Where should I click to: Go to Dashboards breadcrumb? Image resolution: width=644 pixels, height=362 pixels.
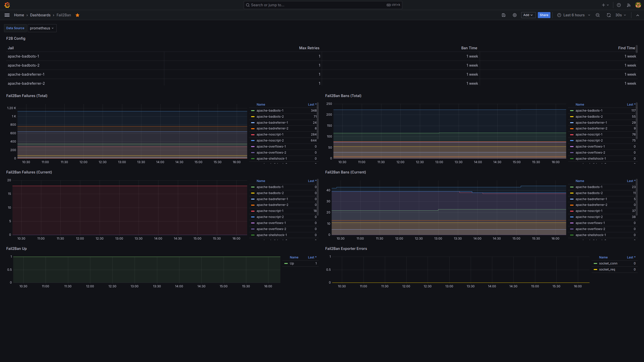pyautogui.click(x=40, y=15)
